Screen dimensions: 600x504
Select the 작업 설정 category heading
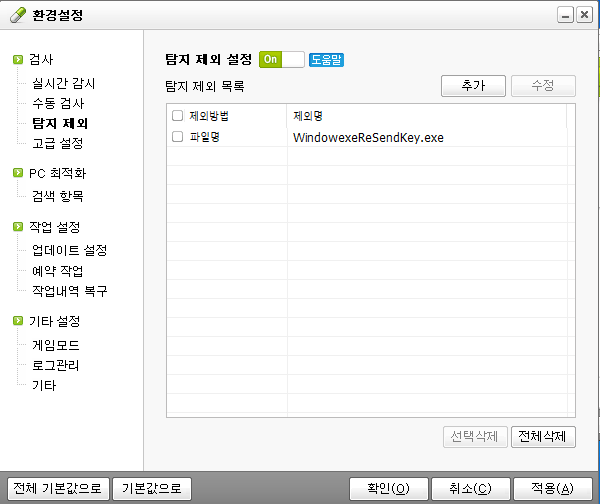[x=55, y=227]
